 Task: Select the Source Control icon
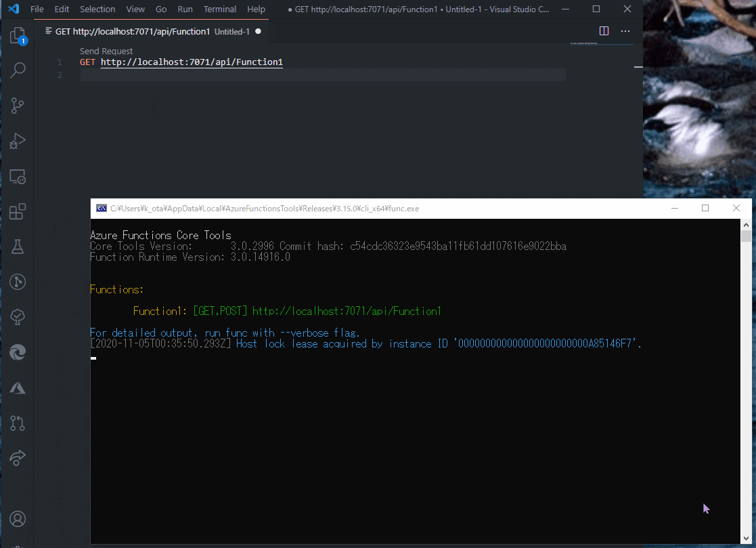click(x=17, y=106)
